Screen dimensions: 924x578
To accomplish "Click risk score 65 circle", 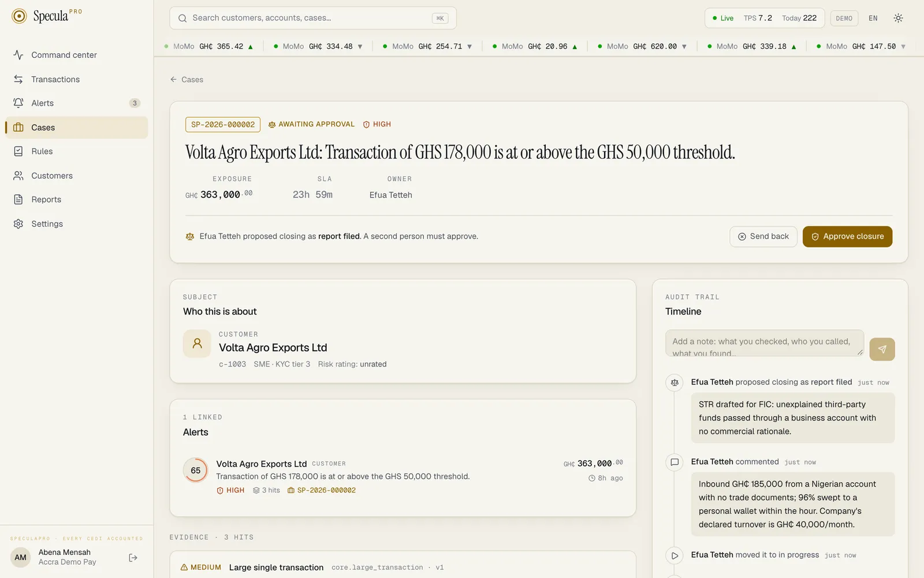I will pos(196,470).
